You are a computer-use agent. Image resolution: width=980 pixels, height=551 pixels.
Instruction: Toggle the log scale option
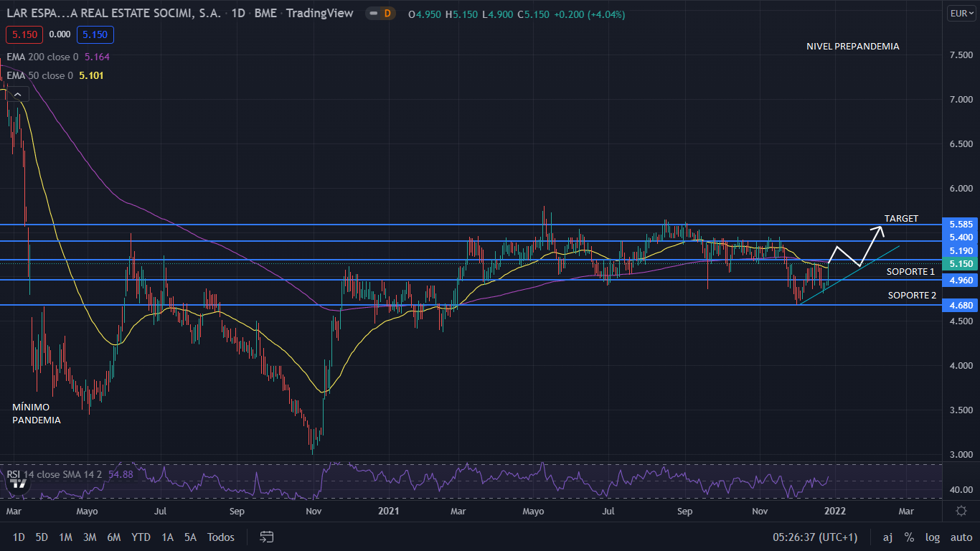click(x=933, y=537)
